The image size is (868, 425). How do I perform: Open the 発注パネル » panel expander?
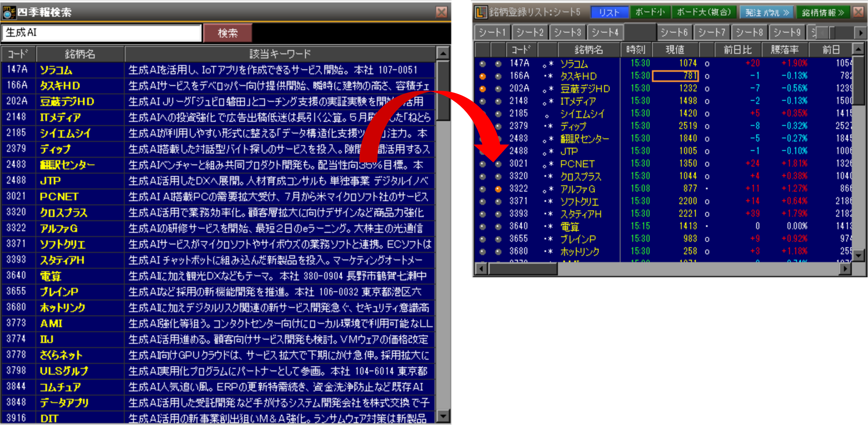(767, 12)
